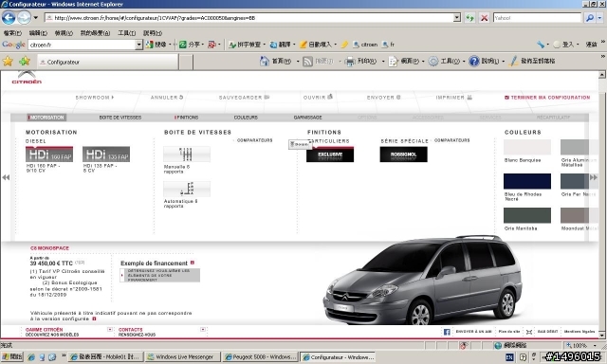
Task: Open the recent pages dropdown arrow
Action: point(36,17)
